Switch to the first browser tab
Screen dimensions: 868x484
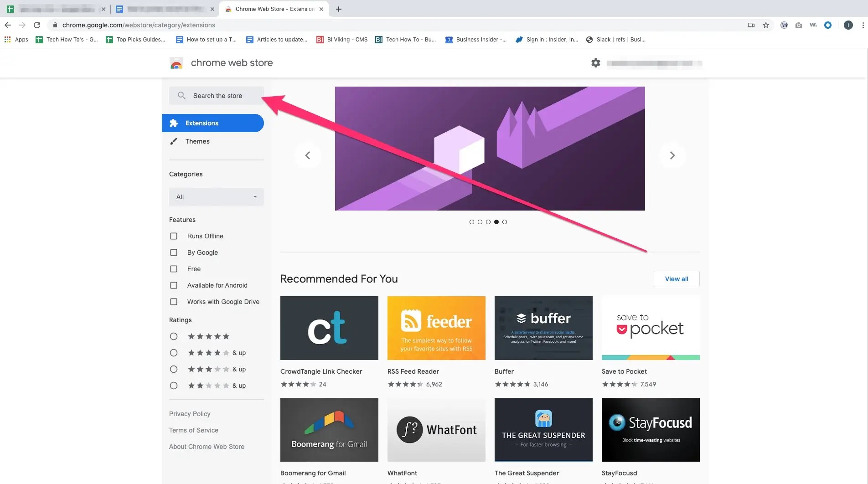pos(56,9)
